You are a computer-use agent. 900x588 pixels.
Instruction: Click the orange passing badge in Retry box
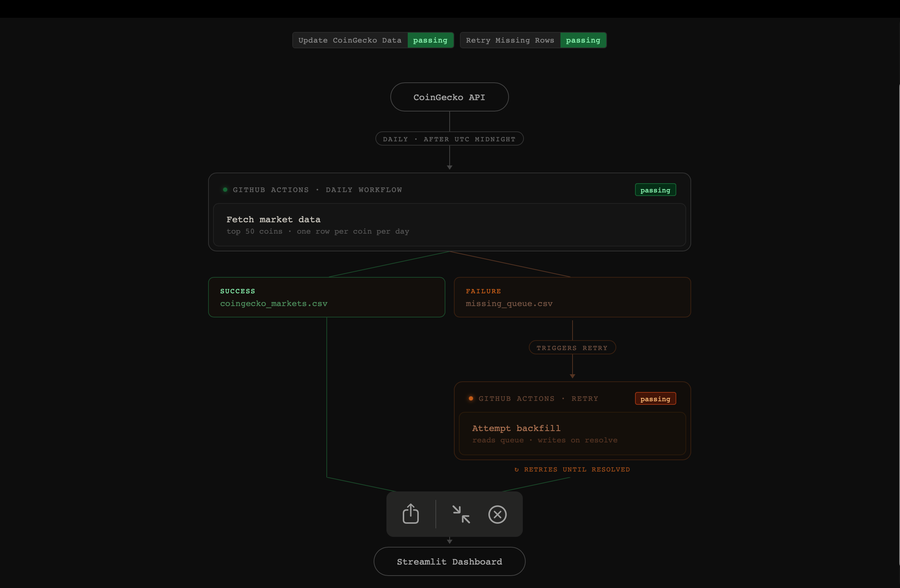[x=655, y=398]
